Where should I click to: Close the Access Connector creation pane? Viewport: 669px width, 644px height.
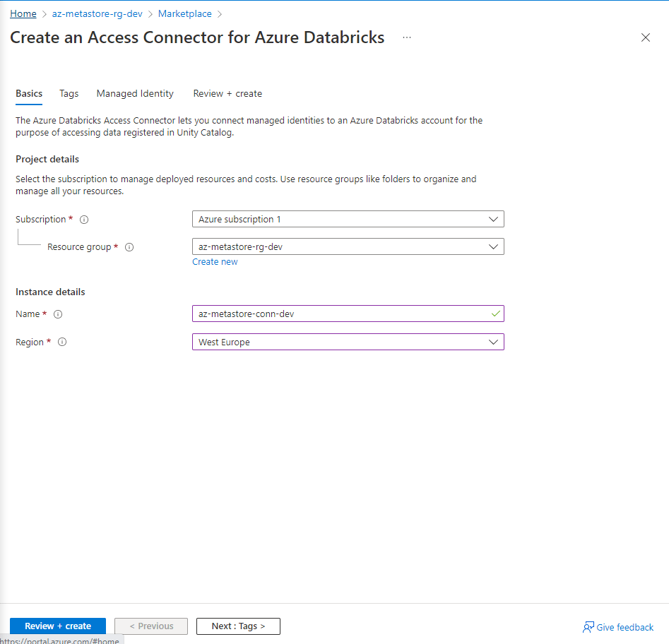645,37
